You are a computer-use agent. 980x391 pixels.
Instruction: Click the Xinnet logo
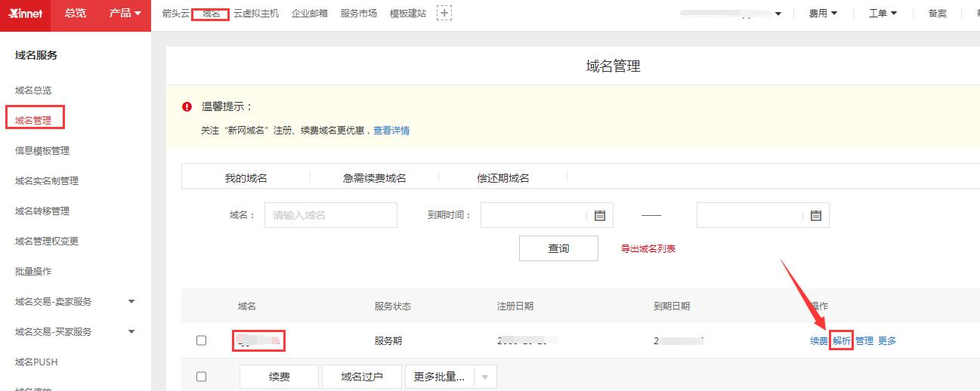pyautogui.click(x=24, y=14)
